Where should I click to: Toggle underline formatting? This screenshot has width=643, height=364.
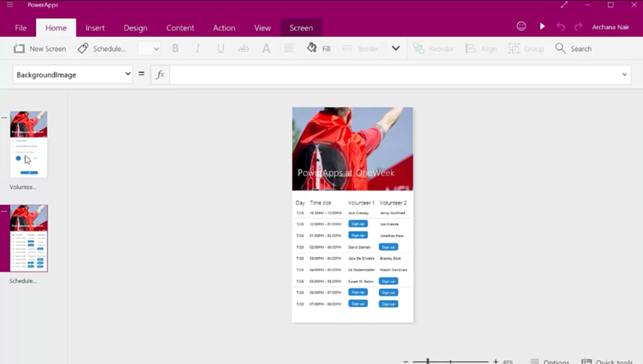pos(220,48)
